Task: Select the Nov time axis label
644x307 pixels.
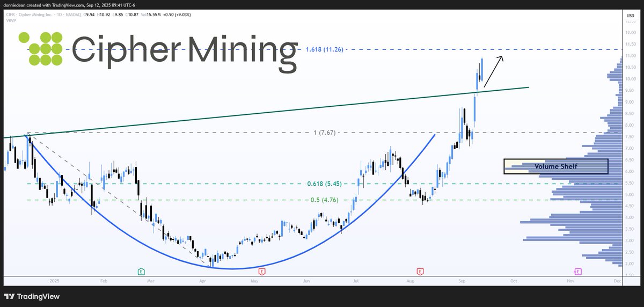Action: click(570, 280)
